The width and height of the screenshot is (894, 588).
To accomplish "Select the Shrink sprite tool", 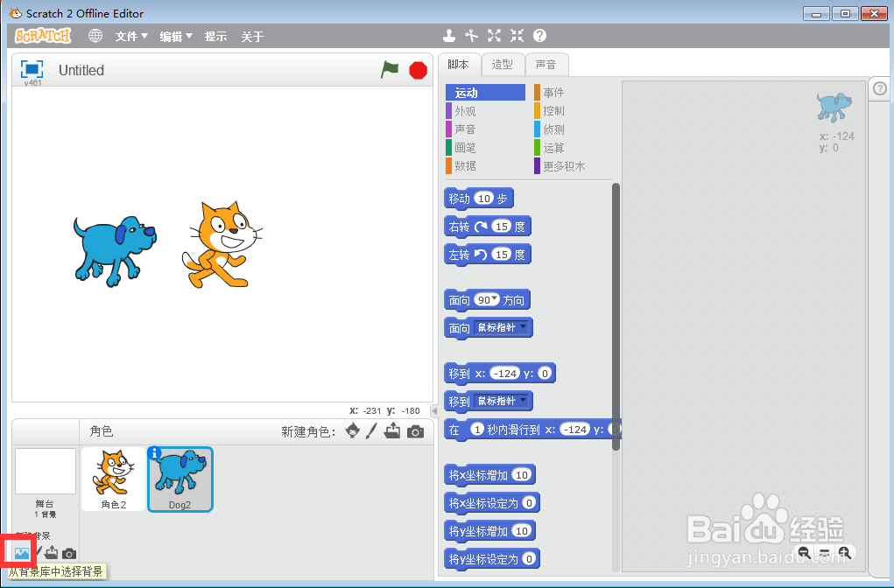I will tap(517, 36).
